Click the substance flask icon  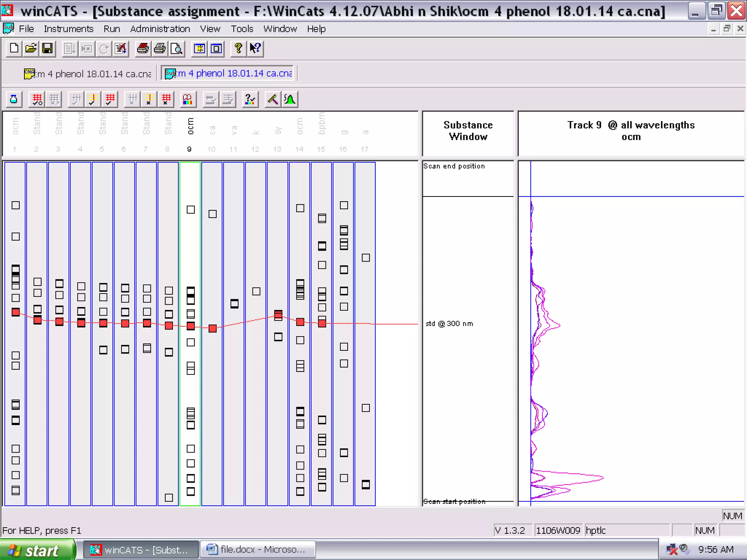tap(14, 99)
